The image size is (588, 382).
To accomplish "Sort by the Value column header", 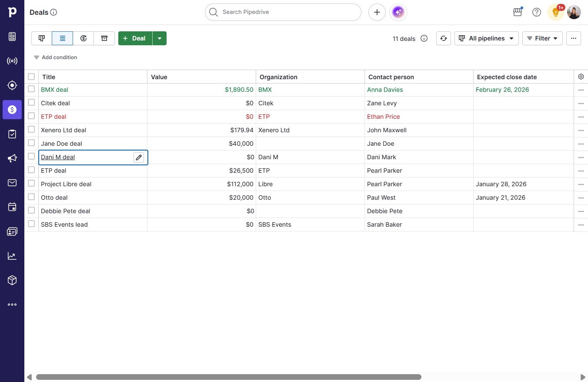I will tap(201, 77).
